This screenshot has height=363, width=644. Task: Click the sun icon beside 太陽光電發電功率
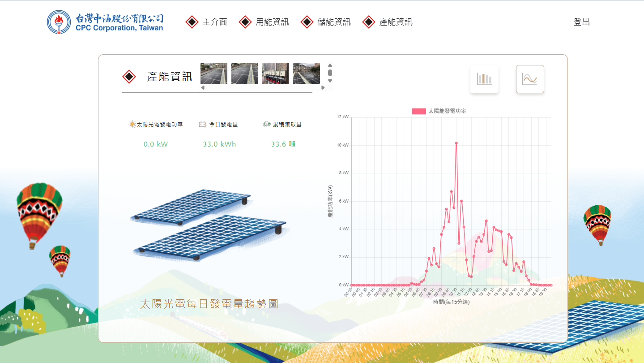click(132, 125)
